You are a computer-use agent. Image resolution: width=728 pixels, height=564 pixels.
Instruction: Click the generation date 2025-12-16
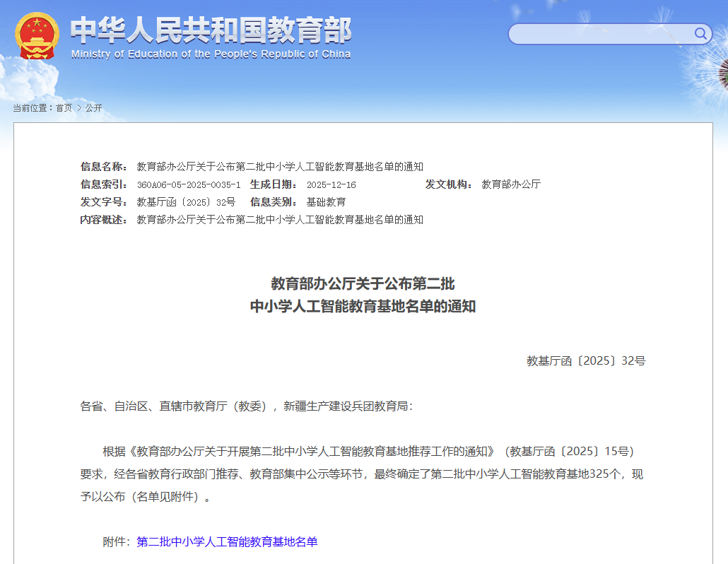(x=329, y=184)
